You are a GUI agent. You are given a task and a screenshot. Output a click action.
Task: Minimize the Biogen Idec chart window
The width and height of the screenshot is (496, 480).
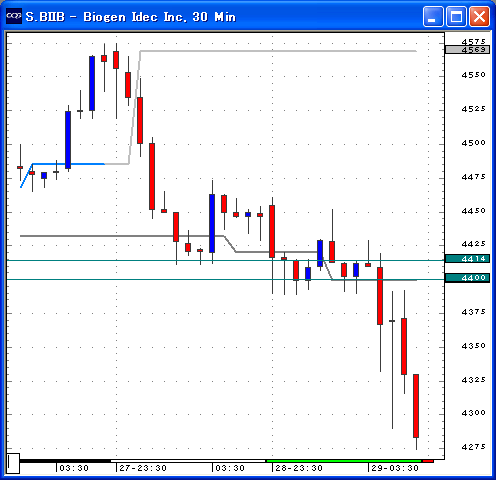click(x=433, y=16)
